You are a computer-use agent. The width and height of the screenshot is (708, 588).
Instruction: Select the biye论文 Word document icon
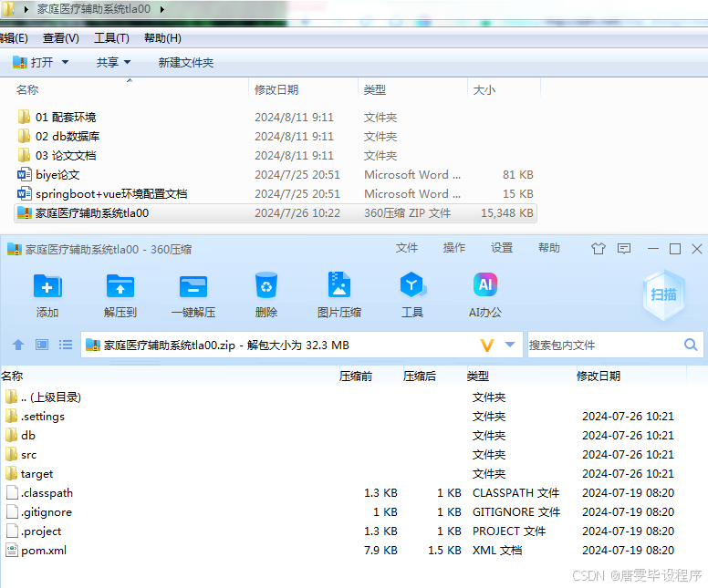[24, 175]
